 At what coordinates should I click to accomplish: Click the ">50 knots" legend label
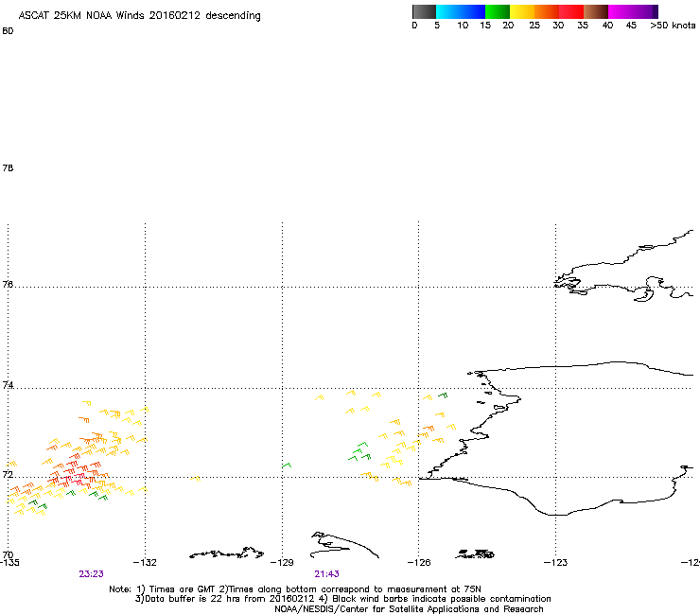(673, 26)
